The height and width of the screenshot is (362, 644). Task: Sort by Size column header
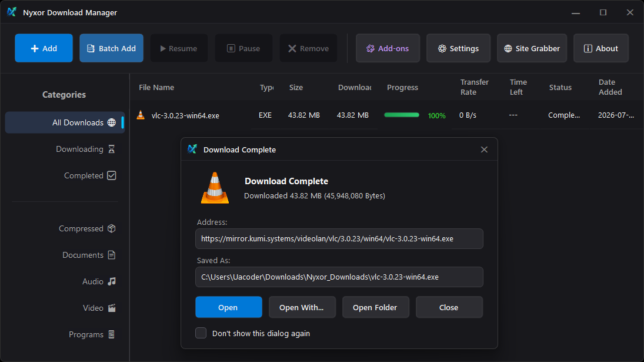[296, 88]
